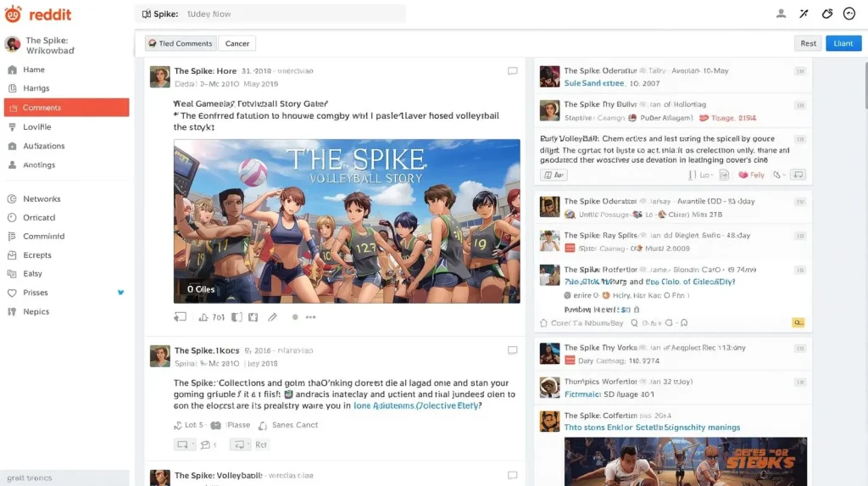Click the Tied Comments button
This screenshot has width=868, height=486.
181,43
